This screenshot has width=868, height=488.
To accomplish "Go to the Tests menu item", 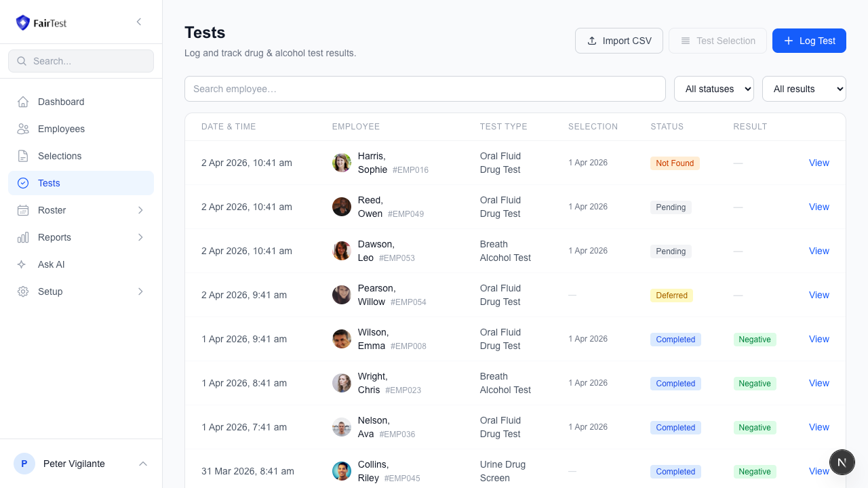I will tap(49, 183).
